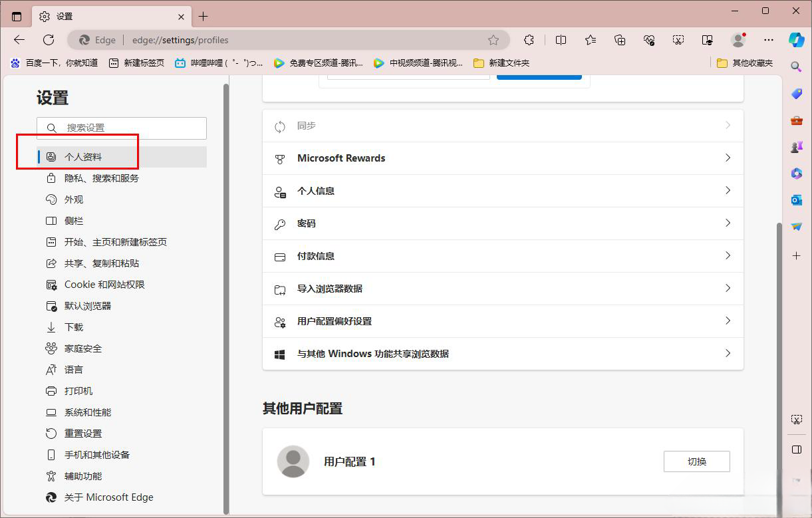Open the Extensions puzzle icon in toolbar
The image size is (812, 518).
click(x=529, y=40)
